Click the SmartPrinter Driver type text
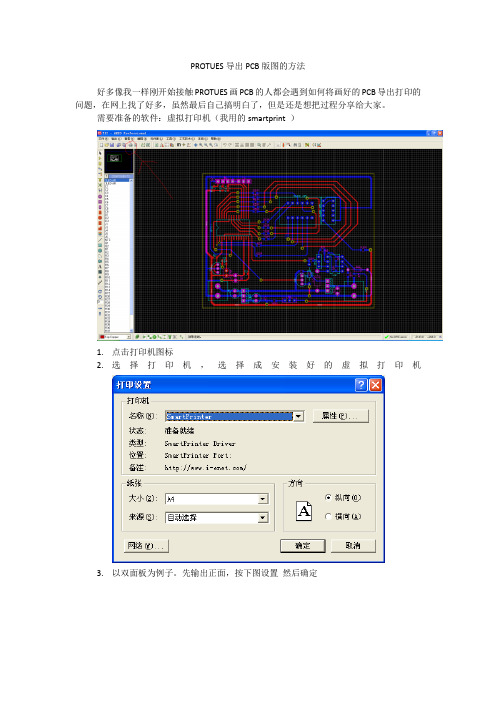 coord(200,443)
